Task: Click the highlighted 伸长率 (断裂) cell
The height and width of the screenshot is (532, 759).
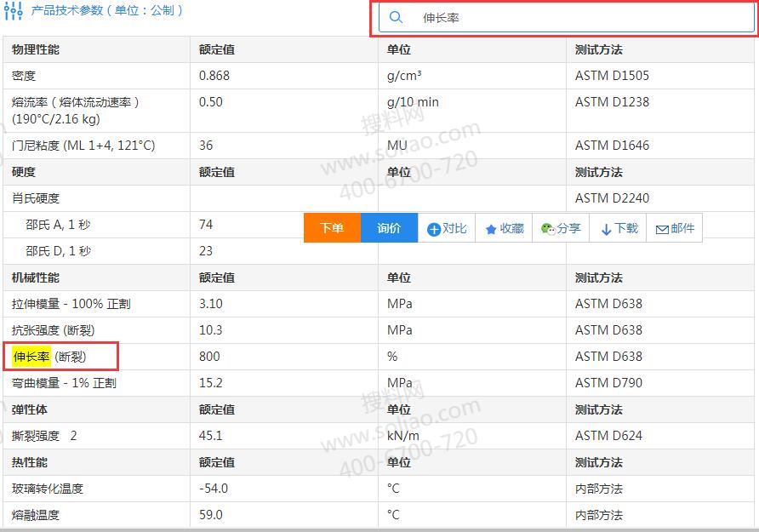Action: tap(49, 357)
